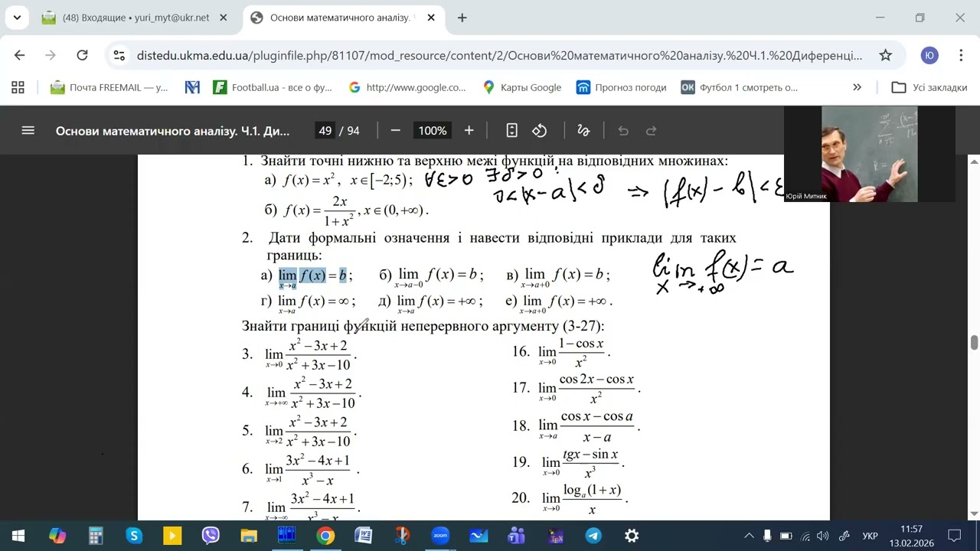Image resolution: width=980 pixels, height=551 pixels.
Task: Show more bookmarks with the chevron
Action: click(857, 87)
